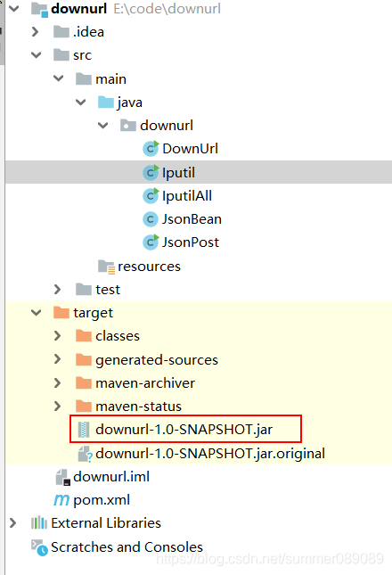Click the downurl package icon
This screenshot has height=575, width=392.
[x=128, y=126]
